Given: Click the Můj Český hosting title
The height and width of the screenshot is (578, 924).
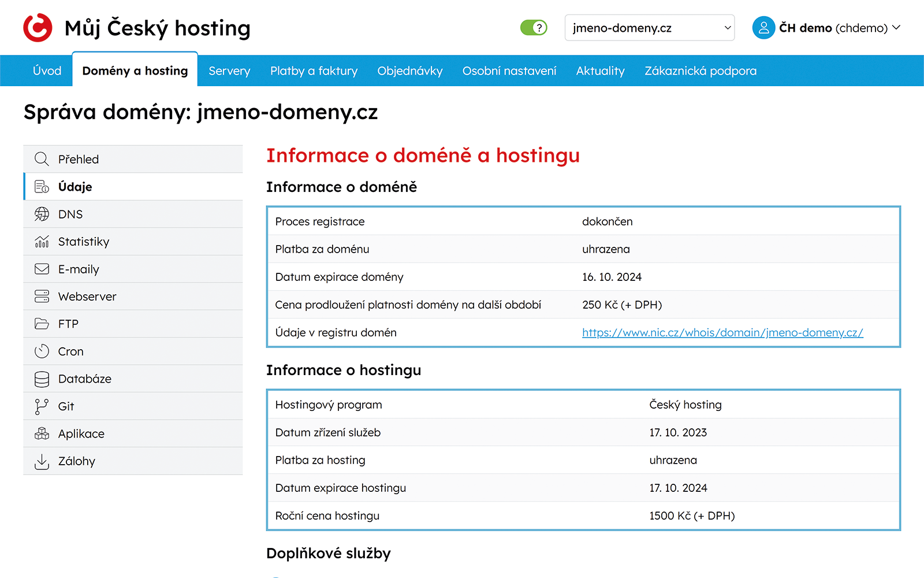Looking at the screenshot, I should point(157,28).
